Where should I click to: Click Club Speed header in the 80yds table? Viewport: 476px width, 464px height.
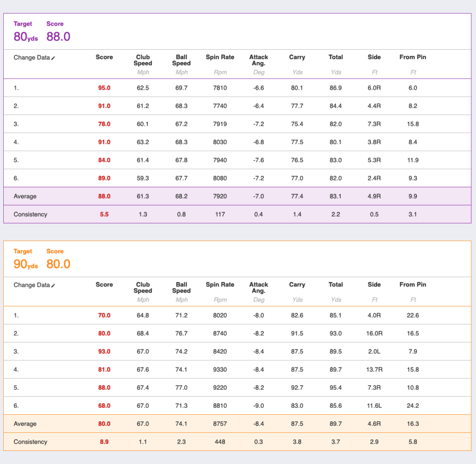[x=143, y=60]
